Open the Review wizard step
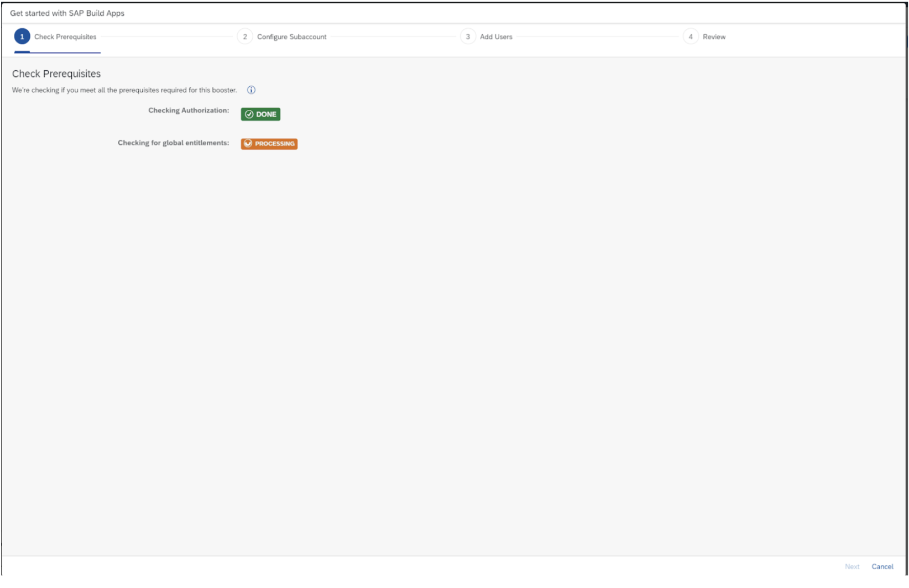 point(715,37)
